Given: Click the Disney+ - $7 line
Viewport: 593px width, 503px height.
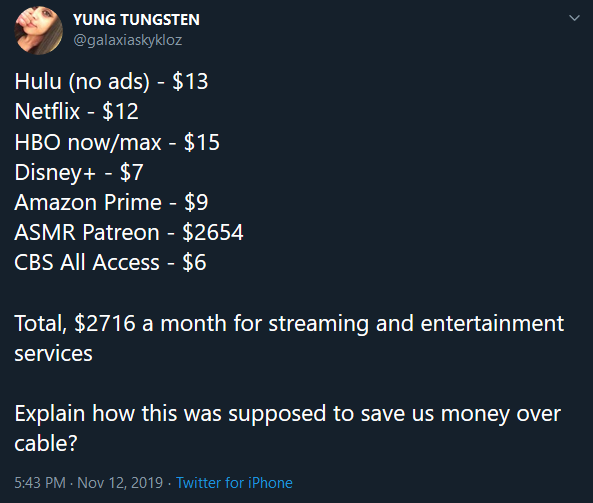Looking at the screenshot, I should [x=79, y=172].
